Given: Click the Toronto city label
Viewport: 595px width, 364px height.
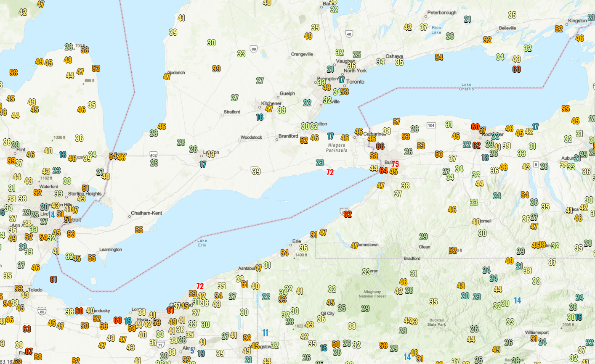Looking at the screenshot, I should click(x=355, y=82).
